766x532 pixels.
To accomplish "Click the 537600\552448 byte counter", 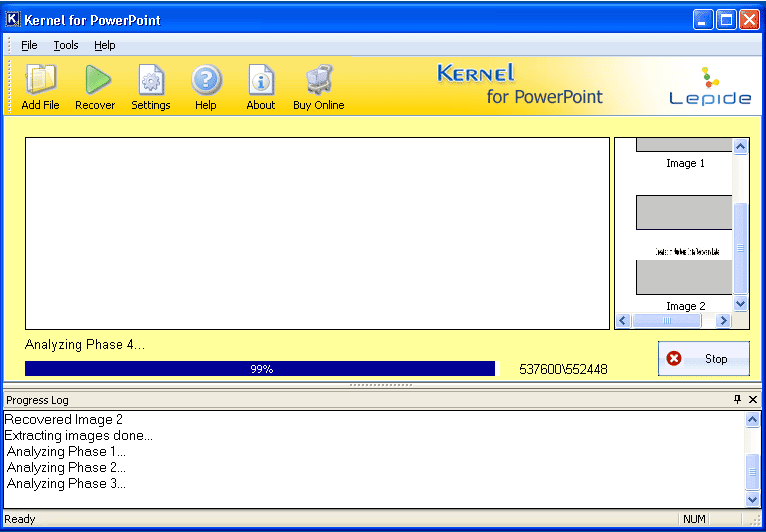I will tap(563, 369).
